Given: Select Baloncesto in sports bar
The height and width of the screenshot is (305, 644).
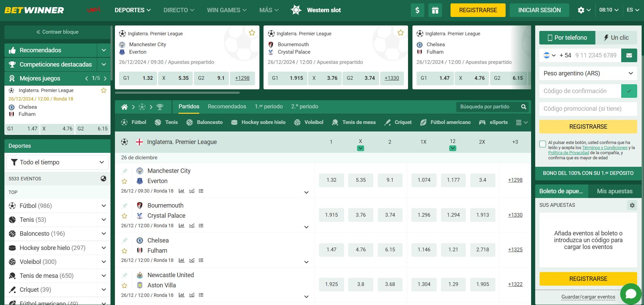Looking at the screenshot, I should click(x=204, y=122).
